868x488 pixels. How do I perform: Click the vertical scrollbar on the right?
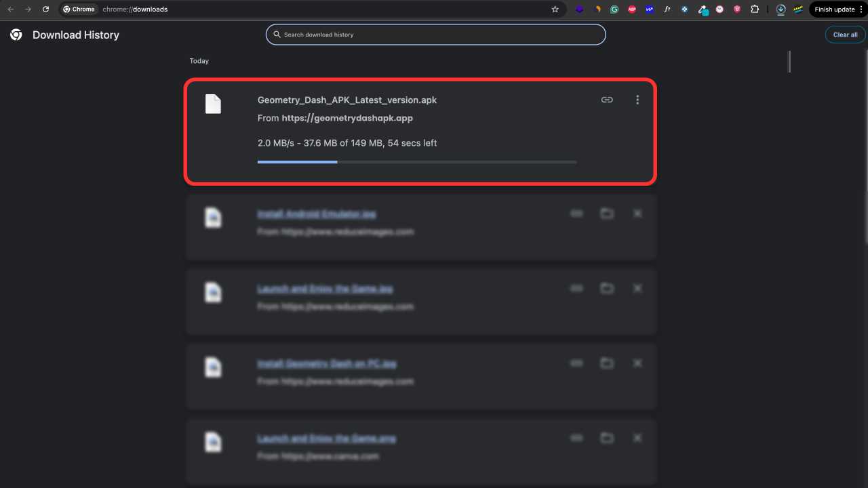click(789, 61)
